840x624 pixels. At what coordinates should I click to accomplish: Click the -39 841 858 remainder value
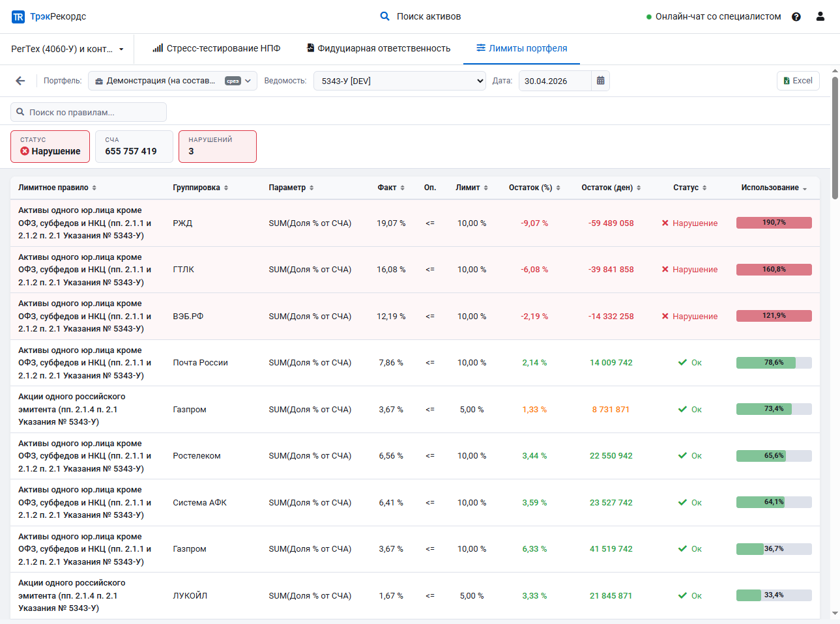pos(611,270)
